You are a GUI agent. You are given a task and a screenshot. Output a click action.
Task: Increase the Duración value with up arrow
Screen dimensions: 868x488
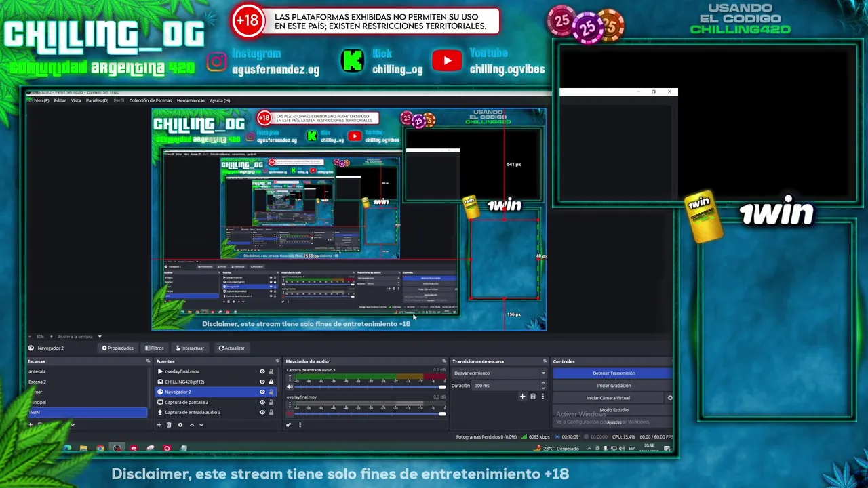click(x=542, y=384)
